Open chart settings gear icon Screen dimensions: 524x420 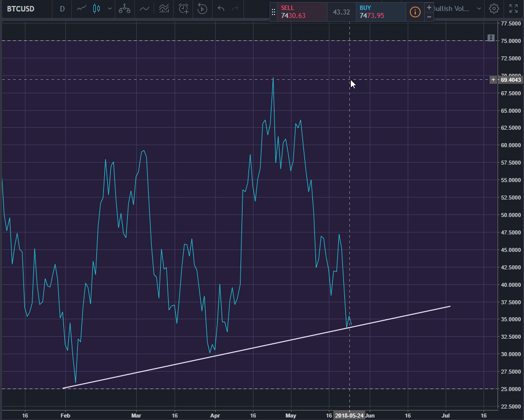click(x=494, y=8)
